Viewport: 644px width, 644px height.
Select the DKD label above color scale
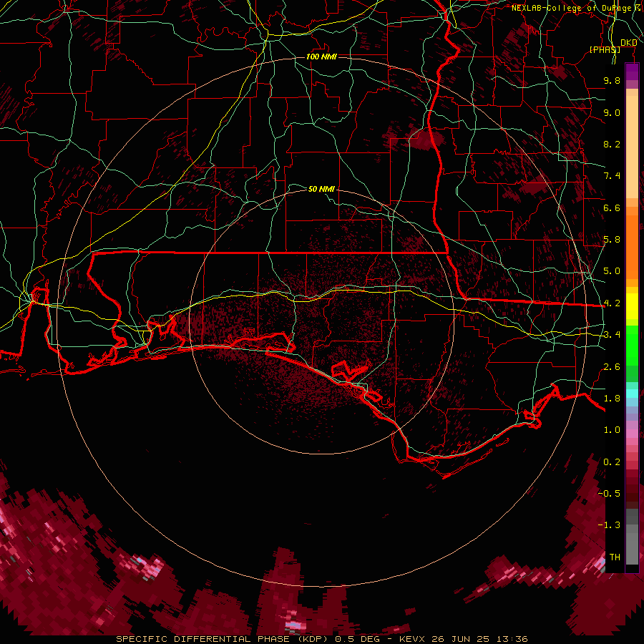(x=629, y=43)
